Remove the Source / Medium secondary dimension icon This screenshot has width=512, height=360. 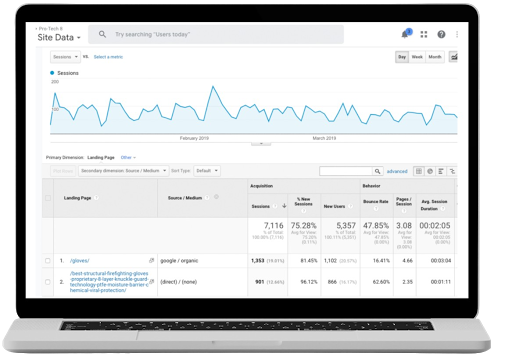(x=216, y=197)
